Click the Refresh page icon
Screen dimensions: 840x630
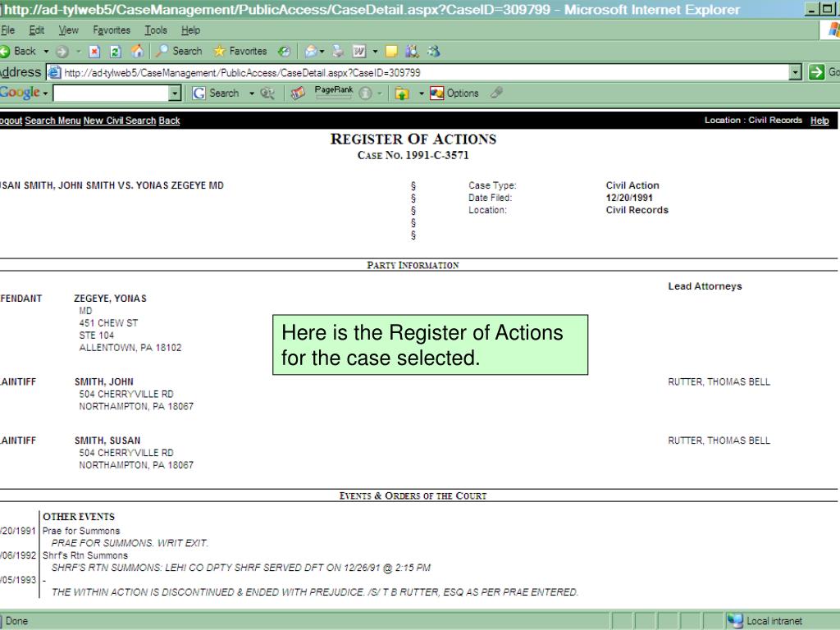point(116,51)
